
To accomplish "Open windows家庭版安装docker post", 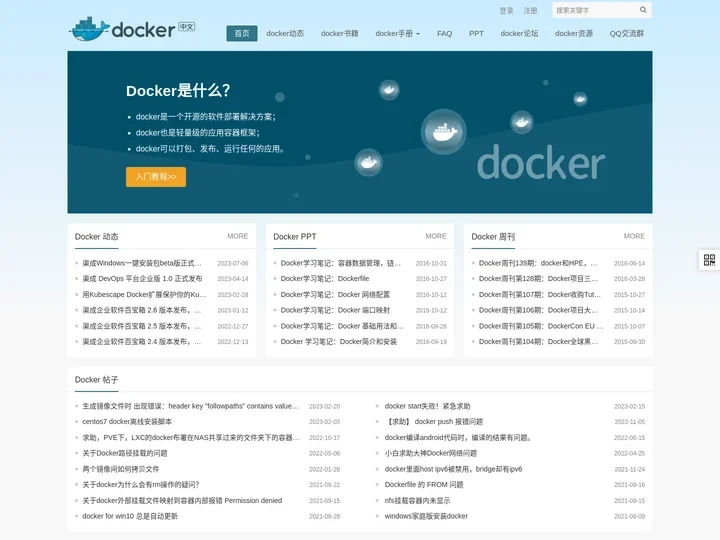I will tap(426, 516).
